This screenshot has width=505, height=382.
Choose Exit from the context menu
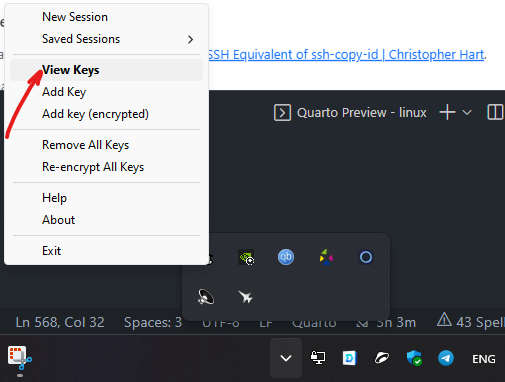click(x=106, y=251)
